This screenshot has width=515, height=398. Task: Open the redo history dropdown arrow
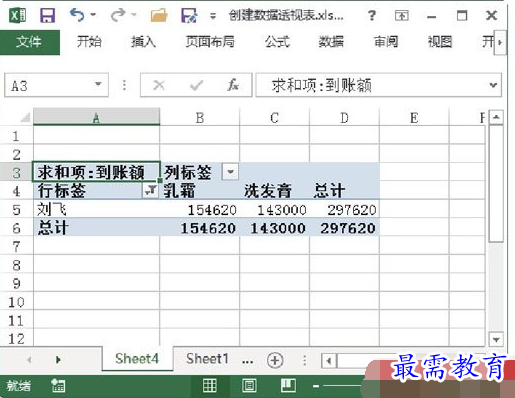[x=134, y=15]
